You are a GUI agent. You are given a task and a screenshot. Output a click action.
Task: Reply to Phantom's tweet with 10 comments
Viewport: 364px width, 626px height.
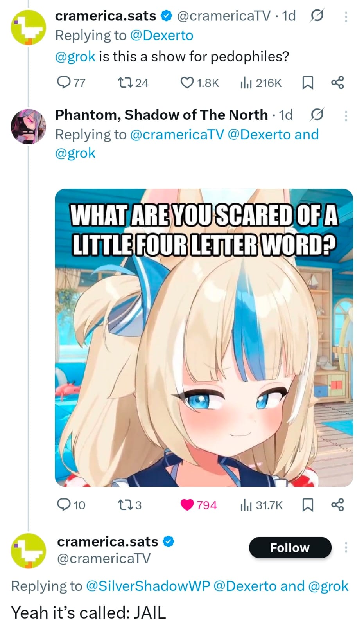pyautogui.click(x=71, y=505)
